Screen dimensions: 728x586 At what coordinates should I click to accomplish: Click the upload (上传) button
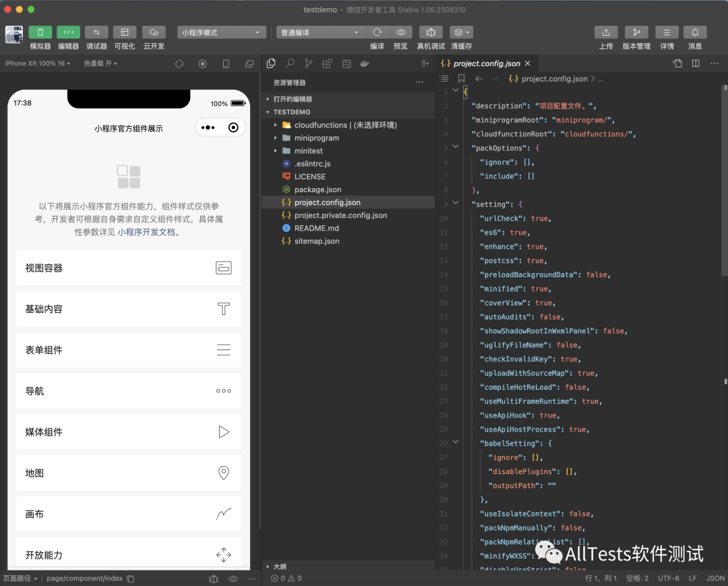[x=606, y=32]
